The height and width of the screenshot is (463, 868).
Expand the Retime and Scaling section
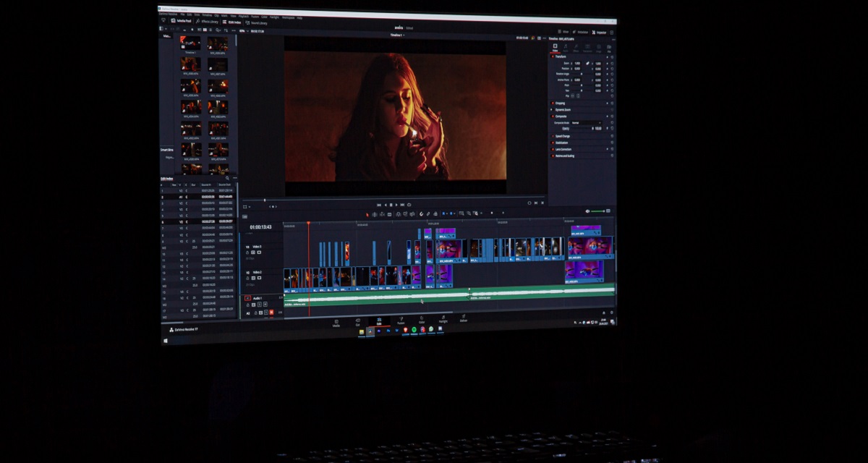(x=565, y=156)
